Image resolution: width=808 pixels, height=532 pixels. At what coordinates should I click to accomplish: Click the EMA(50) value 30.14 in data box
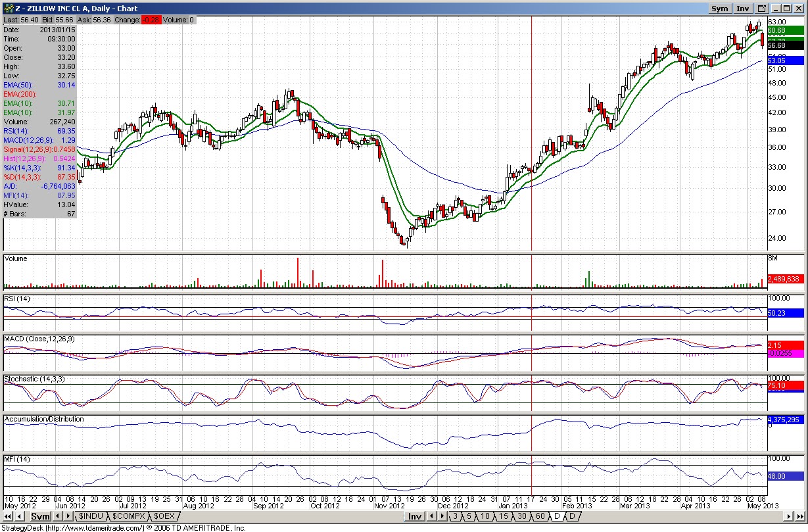pyautogui.click(x=66, y=85)
